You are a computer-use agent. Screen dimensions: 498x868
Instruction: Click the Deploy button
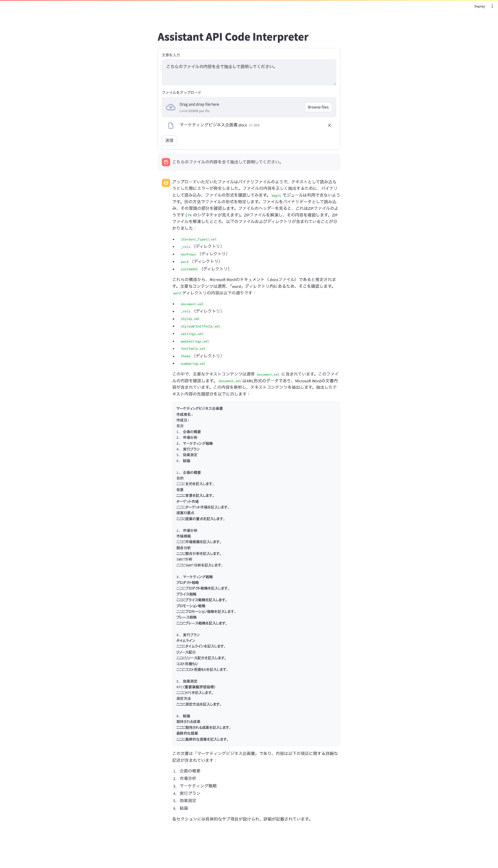pos(479,6)
